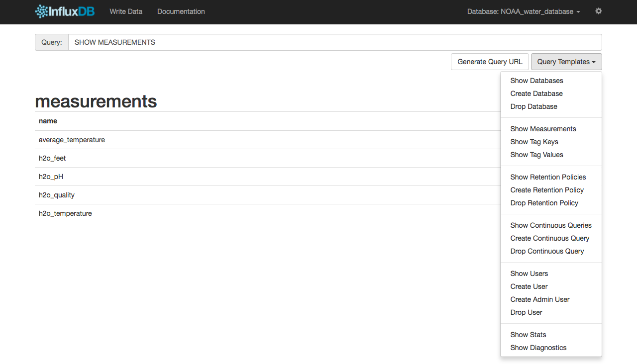
Task: Click Show Stats in the menu
Action: pyautogui.click(x=528, y=335)
